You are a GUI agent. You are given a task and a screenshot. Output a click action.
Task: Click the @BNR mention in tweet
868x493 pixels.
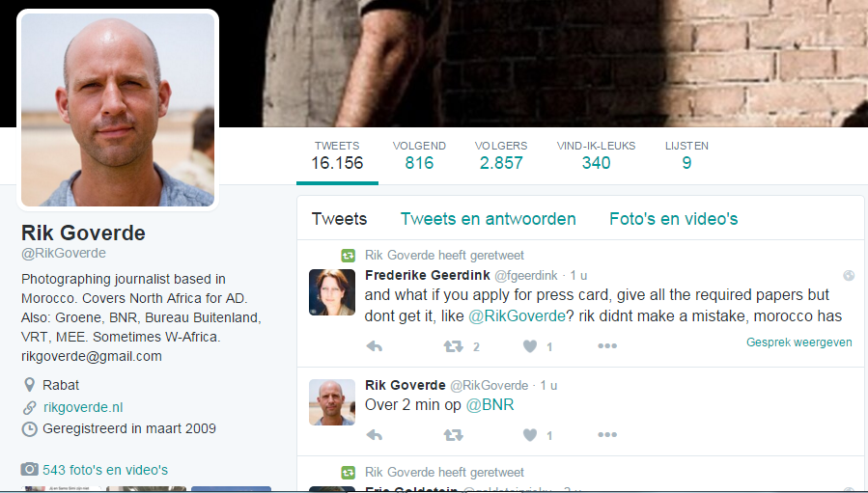(490, 405)
